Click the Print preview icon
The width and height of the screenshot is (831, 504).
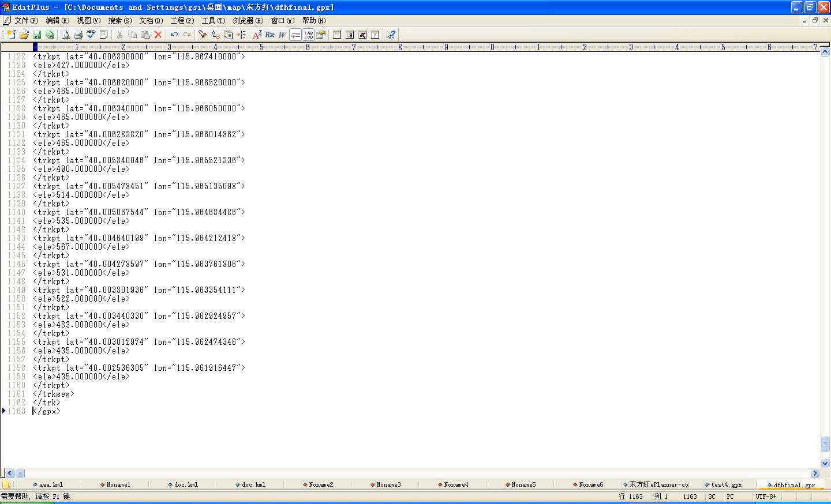click(65, 35)
